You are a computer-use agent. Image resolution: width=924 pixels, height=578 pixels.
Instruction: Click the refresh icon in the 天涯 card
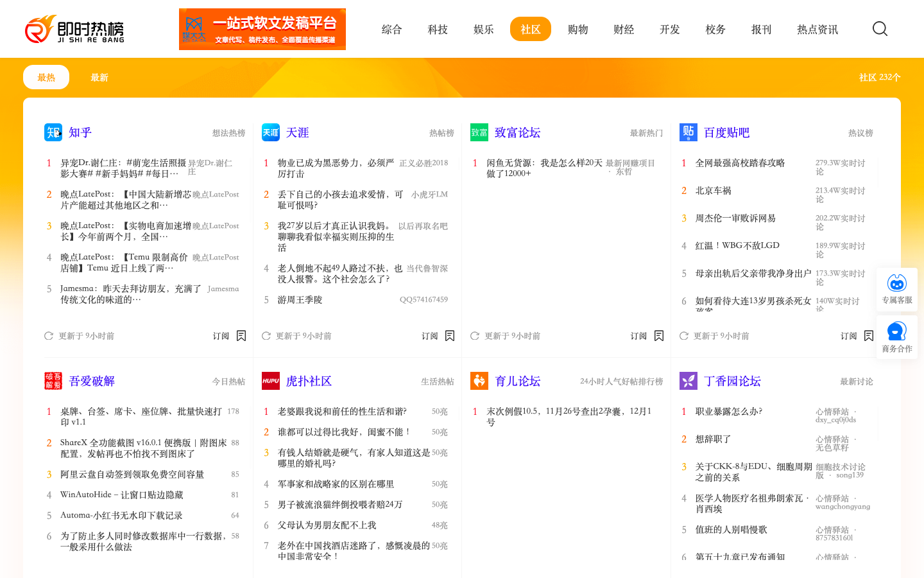coord(266,336)
